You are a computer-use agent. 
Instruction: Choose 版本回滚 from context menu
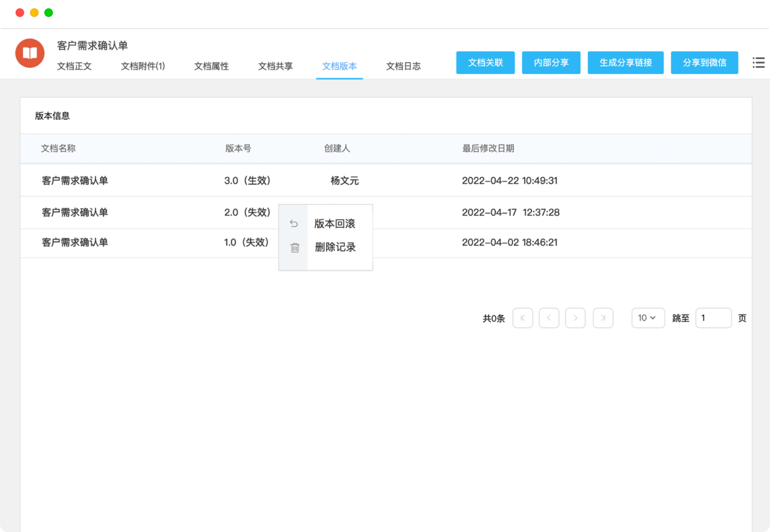click(335, 224)
